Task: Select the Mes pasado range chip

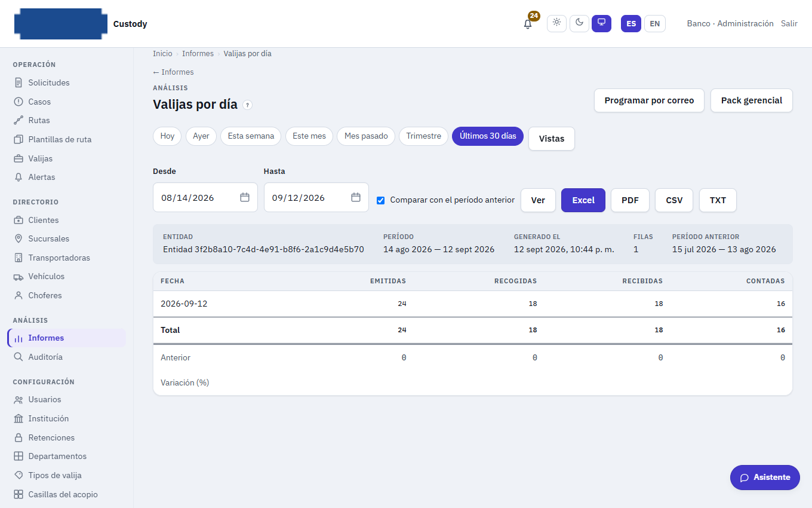Action: click(366, 136)
